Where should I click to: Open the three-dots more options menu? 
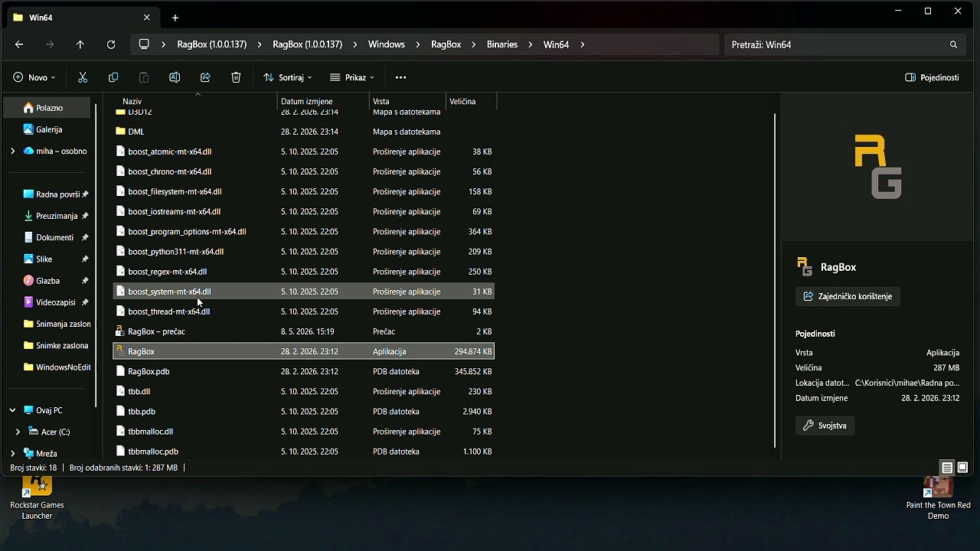tap(400, 77)
